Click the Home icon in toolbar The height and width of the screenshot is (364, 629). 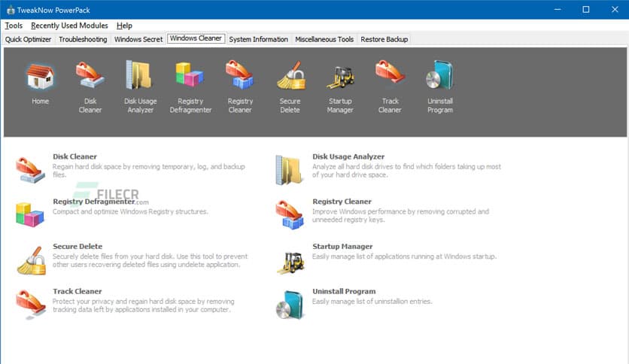[x=40, y=77]
